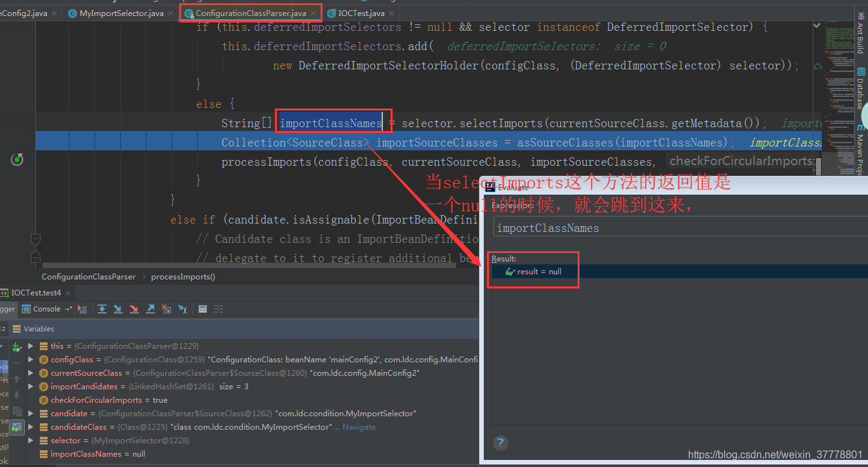Screen dimensions: 868x467
Task: Expand the currentSourceClass variable node
Action: tap(30, 373)
